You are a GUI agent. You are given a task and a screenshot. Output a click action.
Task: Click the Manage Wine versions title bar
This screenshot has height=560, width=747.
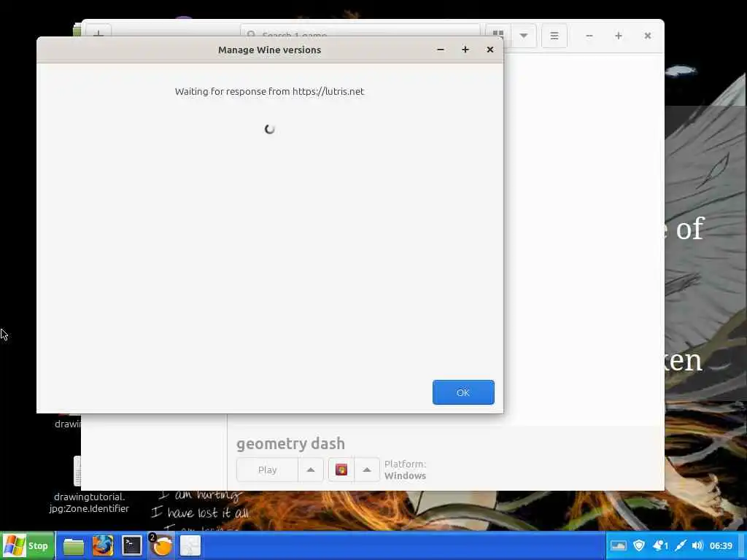pyautogui.click(x=270, y=50)
